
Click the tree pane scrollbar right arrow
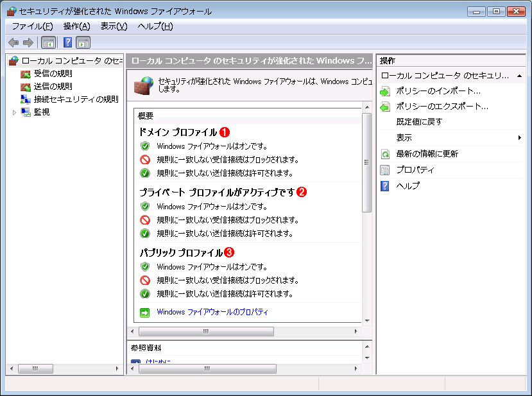tap(117, 369)
